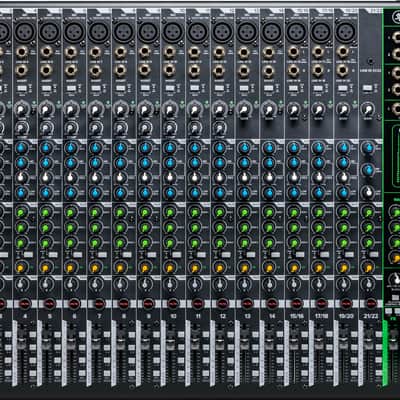Click the small line-in jack on channel 21/22
Image resolution: width=400 pixels, height=400 pixels.
(371, 61)
